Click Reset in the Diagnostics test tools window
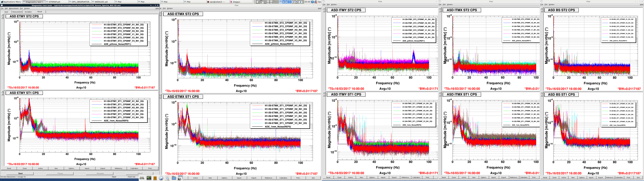 click(x=9, y=168)
